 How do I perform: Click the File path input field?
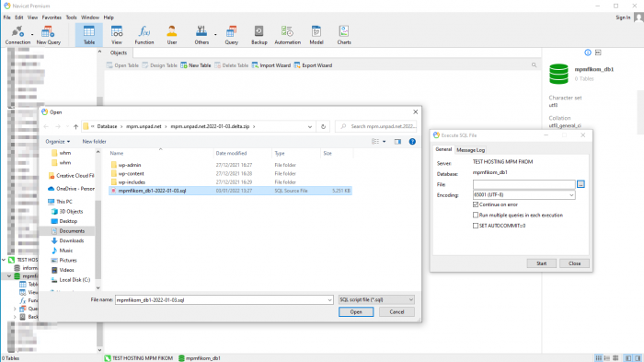click(x=524, y=184)
